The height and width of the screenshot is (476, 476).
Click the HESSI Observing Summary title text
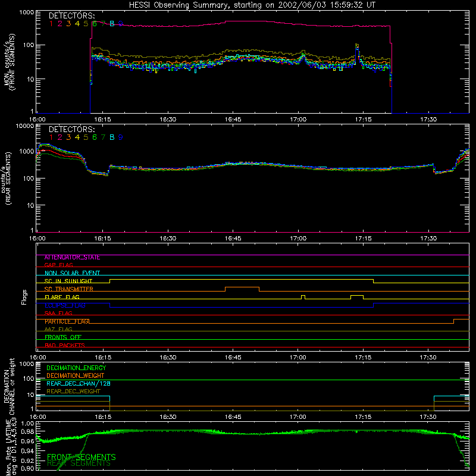point(252,5)
